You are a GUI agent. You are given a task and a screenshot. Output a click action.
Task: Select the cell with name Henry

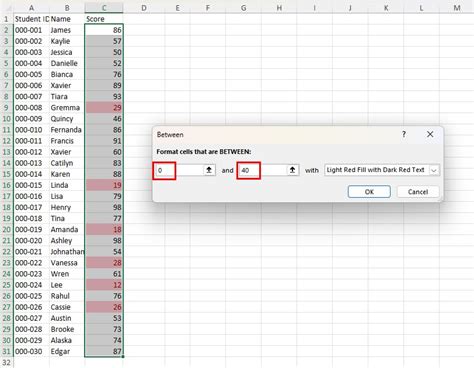67,207
